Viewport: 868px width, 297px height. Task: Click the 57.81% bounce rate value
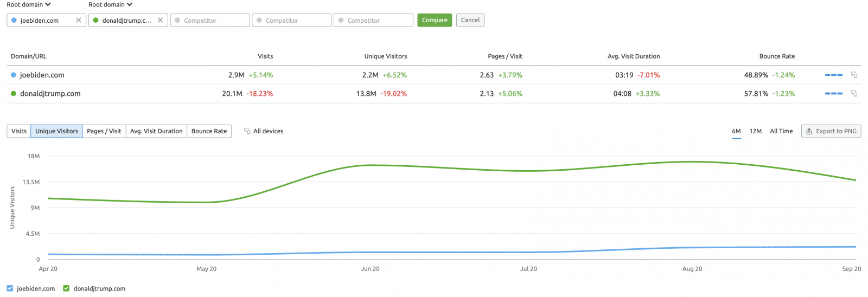[756, 93]
